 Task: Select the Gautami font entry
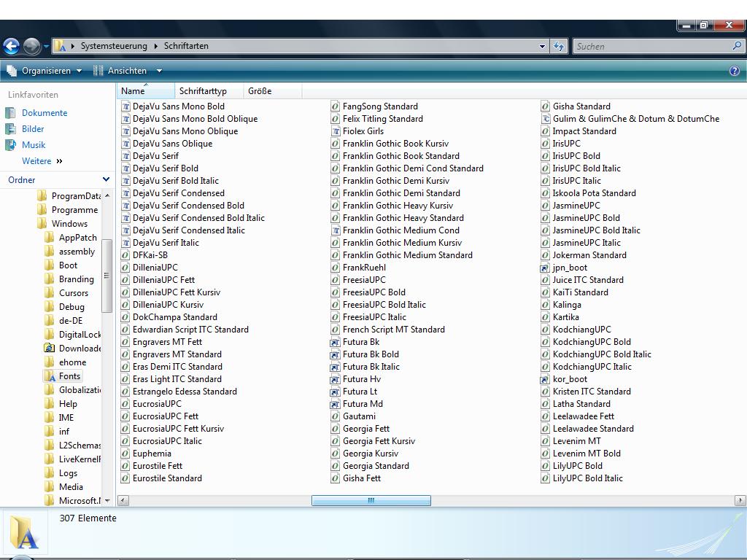point(359,416)
